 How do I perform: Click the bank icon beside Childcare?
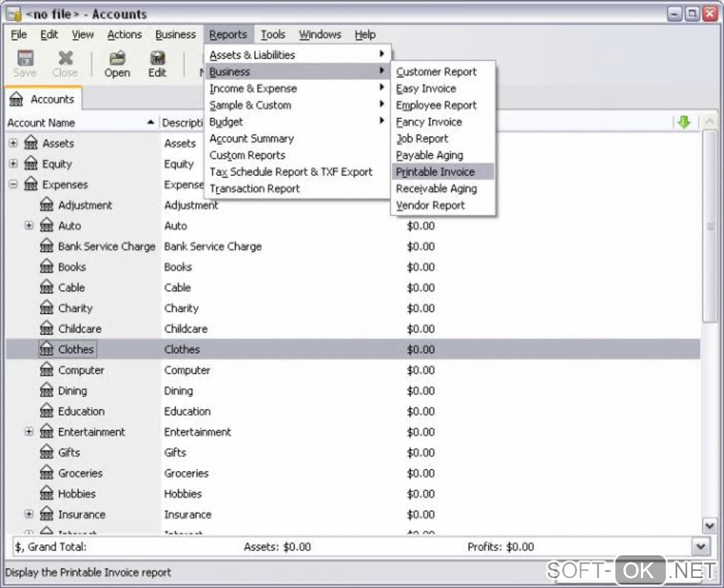pos(47,328)
